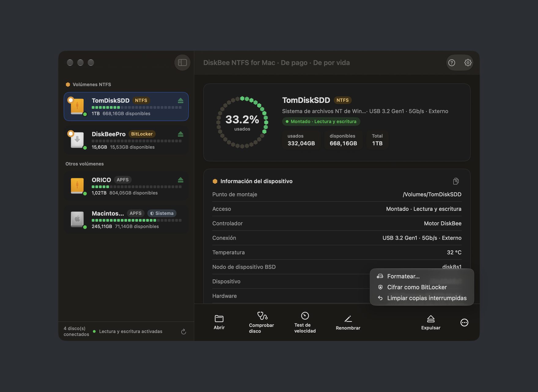Image resolution: width=538 pixels, height=392 pixels.
Task: Toggle the sidebar panel icon
Action: (x=182, y=63)
